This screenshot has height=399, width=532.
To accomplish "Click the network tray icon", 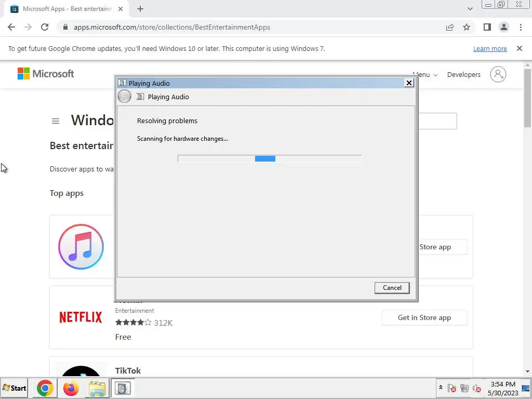I will (464, 388).
